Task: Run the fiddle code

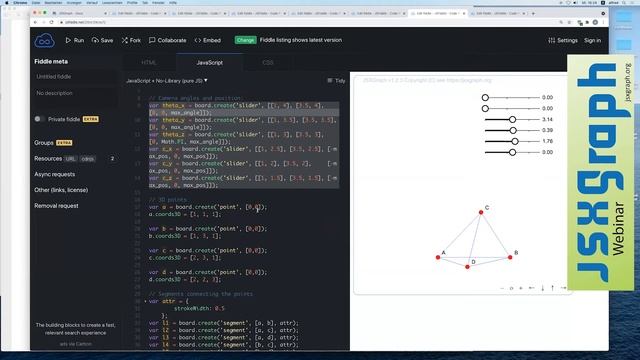Action: 75,40
